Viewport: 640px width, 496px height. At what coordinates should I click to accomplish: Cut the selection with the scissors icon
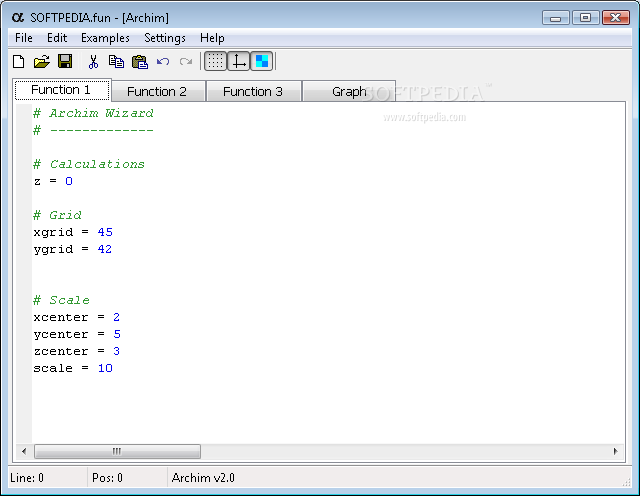[93, 62]
